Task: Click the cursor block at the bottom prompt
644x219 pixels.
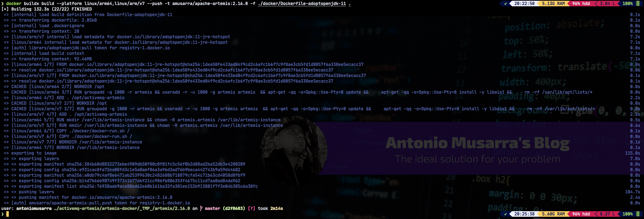Action: click(x=8, y=214)
